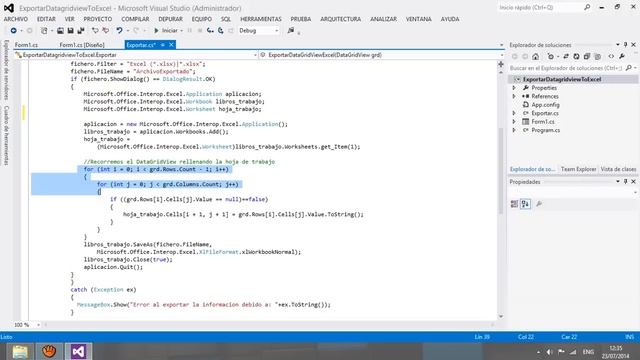The height and width of the screenshot is (360, 640).
Task: Click the Uncomment selected lines icon
Action: point(106,31)
